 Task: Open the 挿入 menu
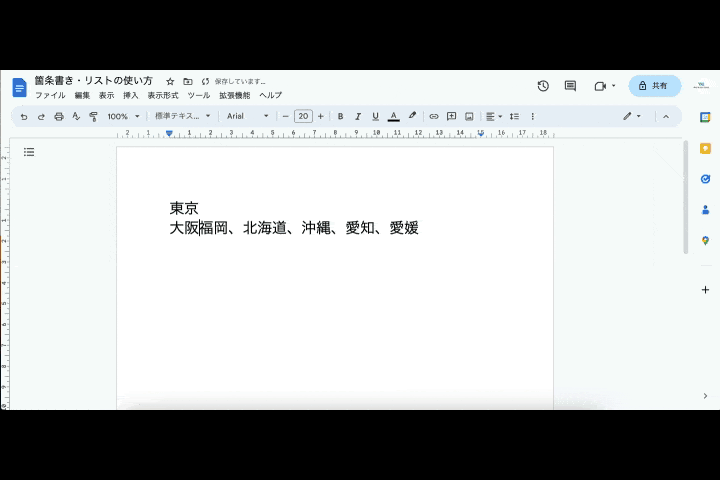pyautogui.click(x=131, y=96)
